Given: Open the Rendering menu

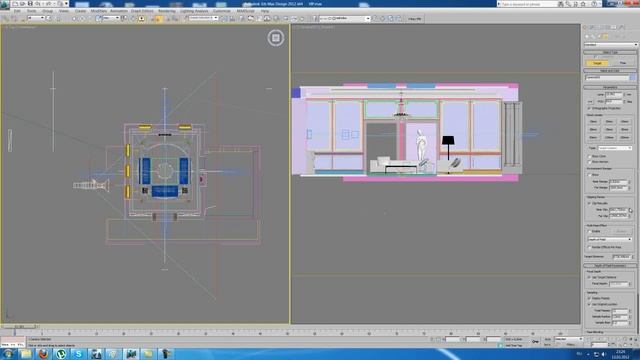Looking at the screenshot, I should click(x=167, y=11).
